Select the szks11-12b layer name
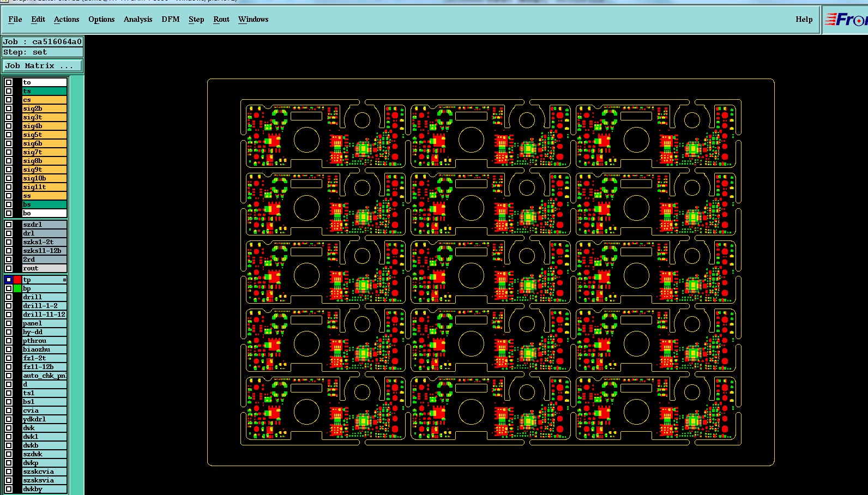This screenshot has height=495, width=868. 44,251
